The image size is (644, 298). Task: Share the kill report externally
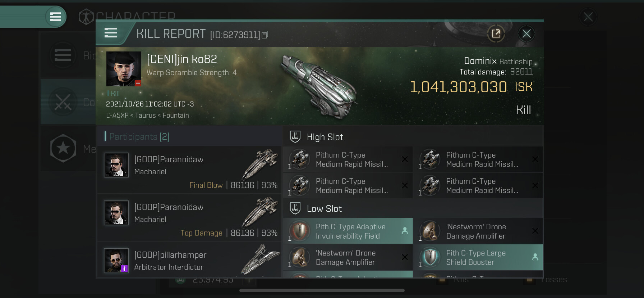tap(496, 34)
